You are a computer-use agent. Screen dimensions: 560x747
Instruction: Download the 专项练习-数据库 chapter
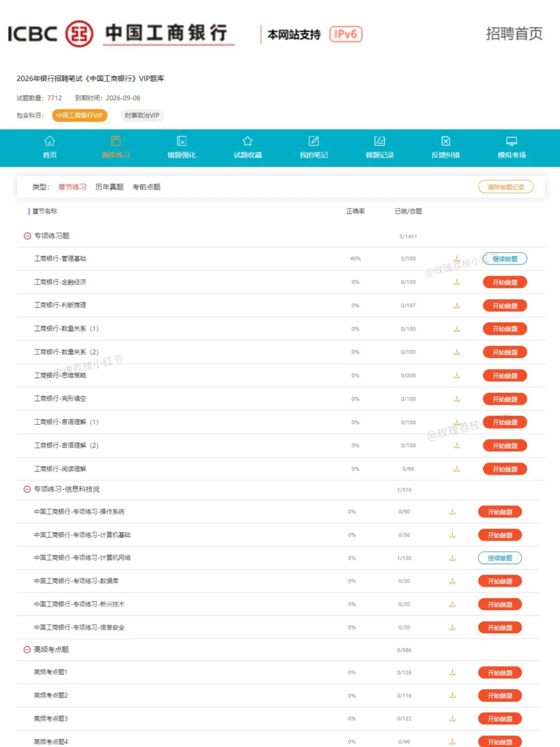tap(452, 581)
